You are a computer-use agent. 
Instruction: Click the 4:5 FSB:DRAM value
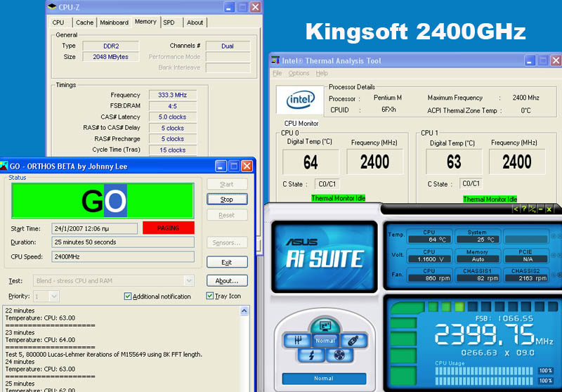pos(173,106)
